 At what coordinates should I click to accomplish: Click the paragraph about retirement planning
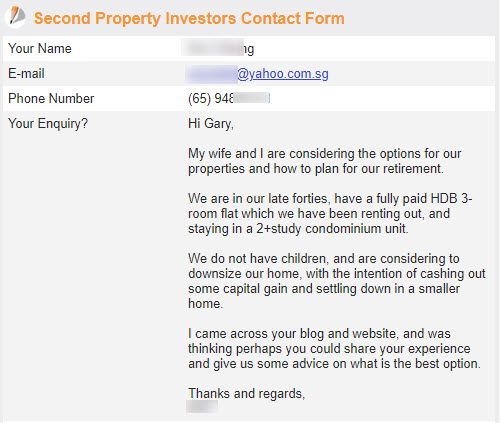(x=324, y=161)
